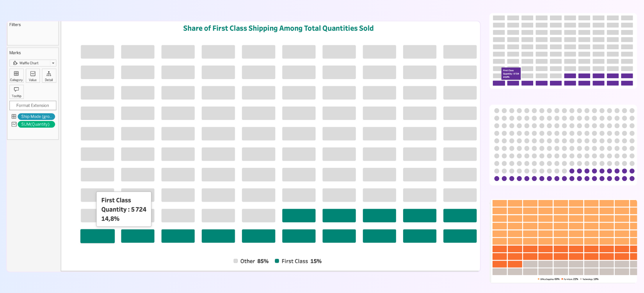The image size is (644, 293).
Task: Click the Category marks card button
Action: (16, 76)
